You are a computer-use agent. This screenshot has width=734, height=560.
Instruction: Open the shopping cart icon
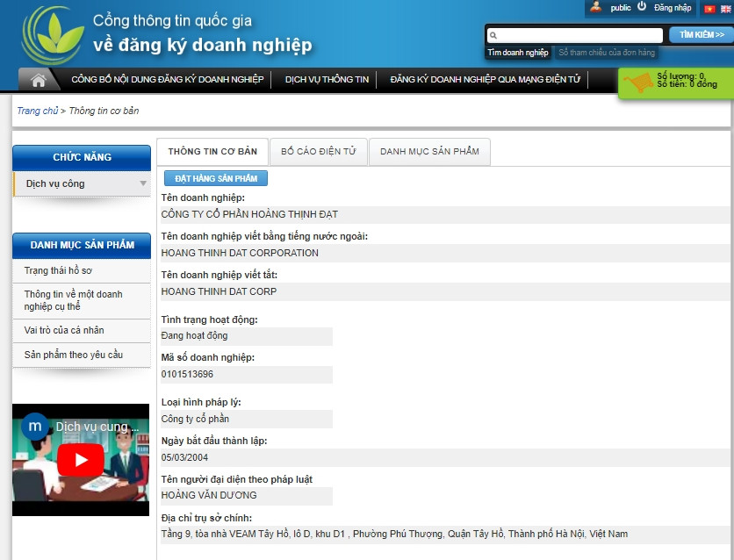(638, 83)
